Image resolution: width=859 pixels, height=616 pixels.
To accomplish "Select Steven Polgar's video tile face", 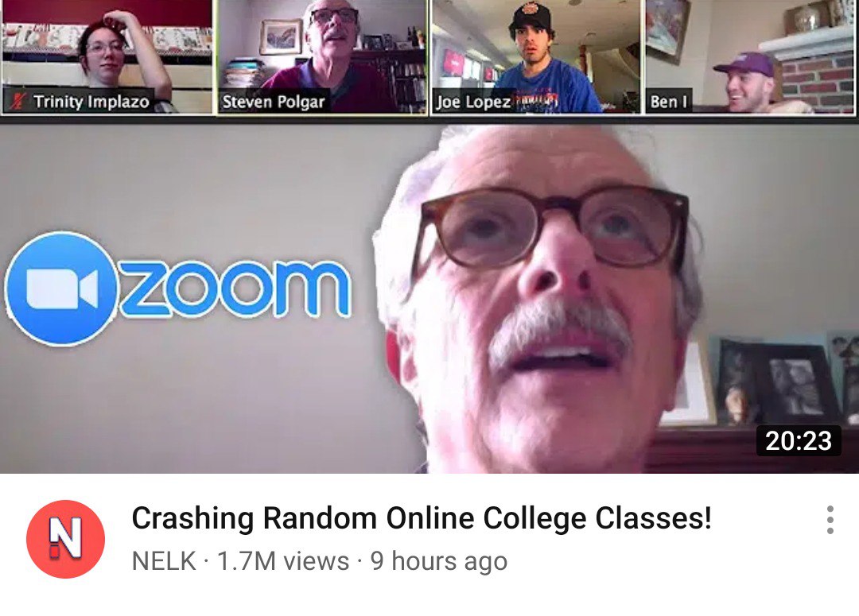I will [332, 25].
